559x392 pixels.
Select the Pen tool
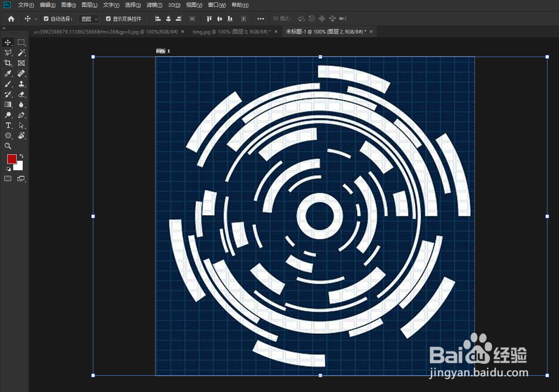point(22,115)
